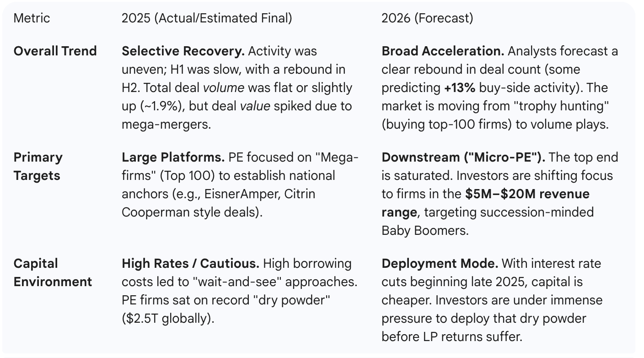Viewport: 644px width, 358px height.
Task: Click the "2026 (Forecast)" column header
Action: pos(427,18)
